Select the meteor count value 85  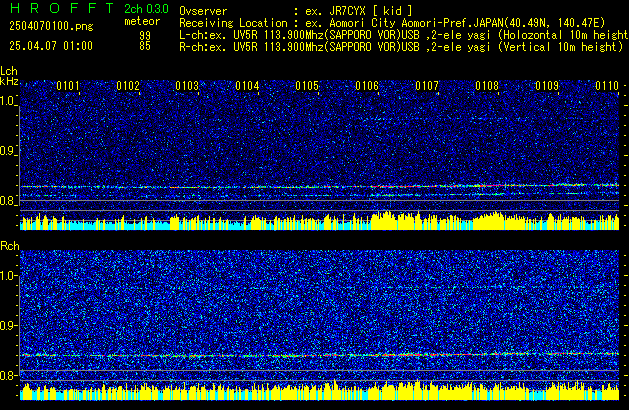pos(145,46)
